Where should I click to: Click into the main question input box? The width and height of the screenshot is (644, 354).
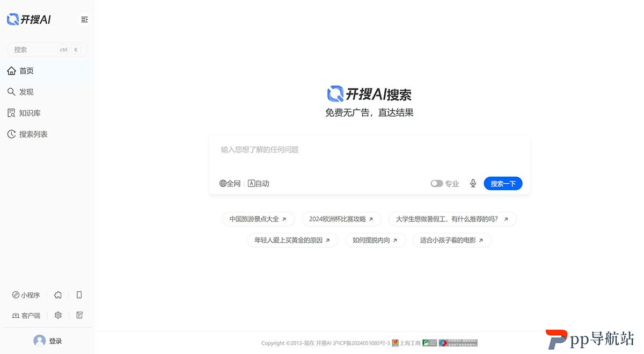[369, 150]
